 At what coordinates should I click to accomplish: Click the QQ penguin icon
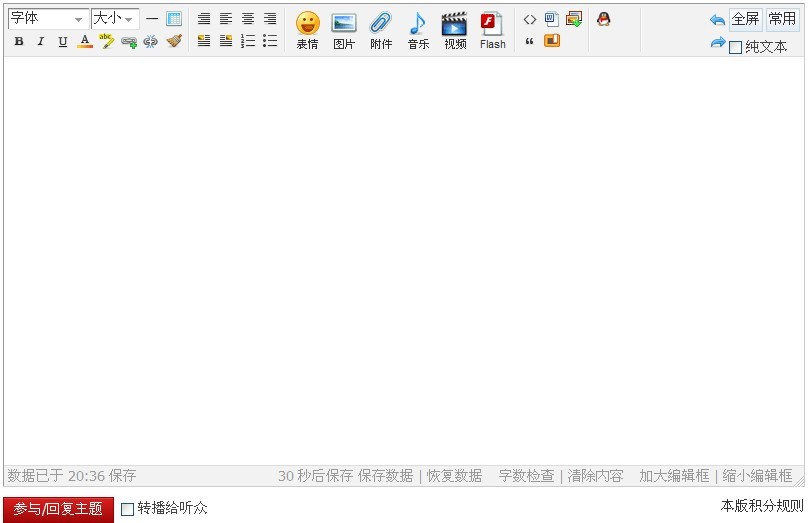(x=603, y=19)
